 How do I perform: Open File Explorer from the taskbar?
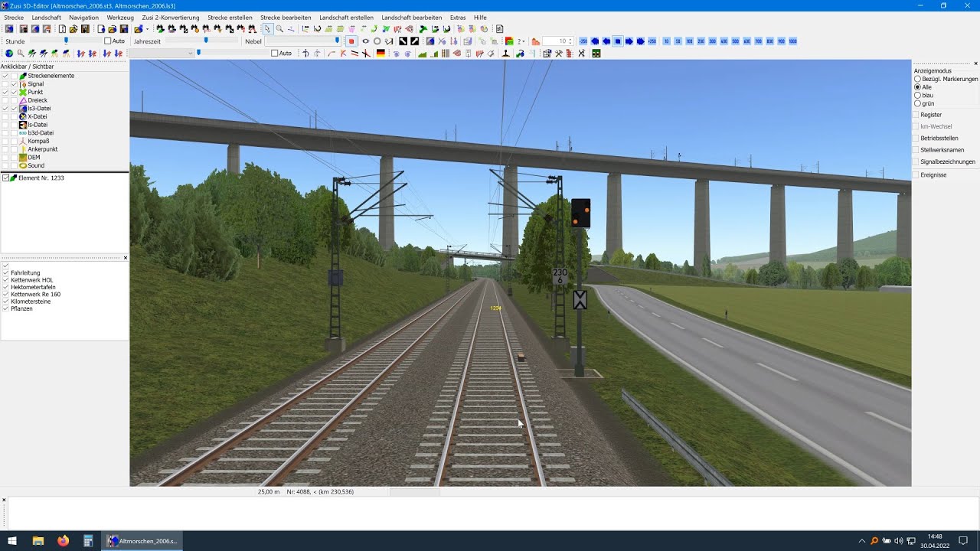(38, 541)
